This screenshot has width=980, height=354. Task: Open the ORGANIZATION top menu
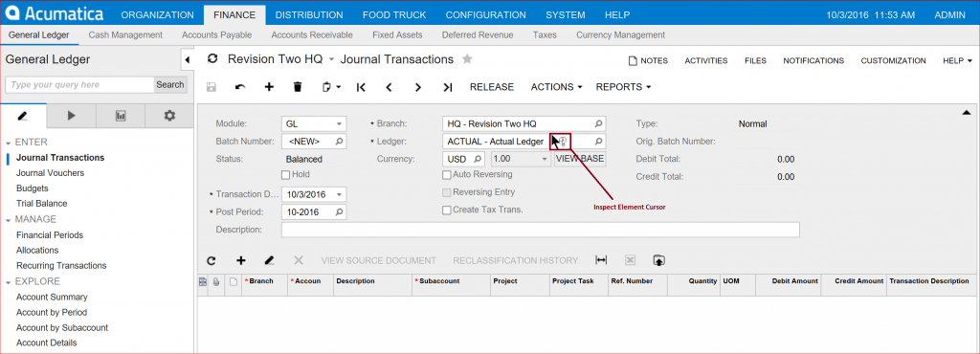(x=158, y=15)
